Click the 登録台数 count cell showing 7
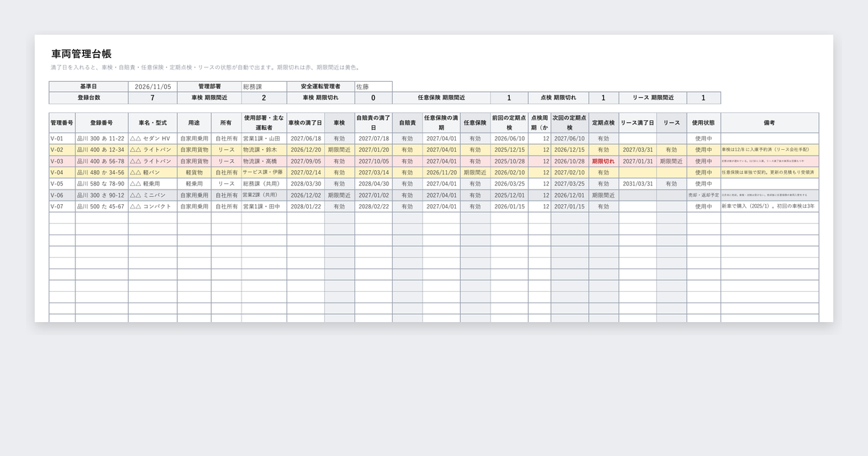 pyautogui.click(x=153, y=98)
